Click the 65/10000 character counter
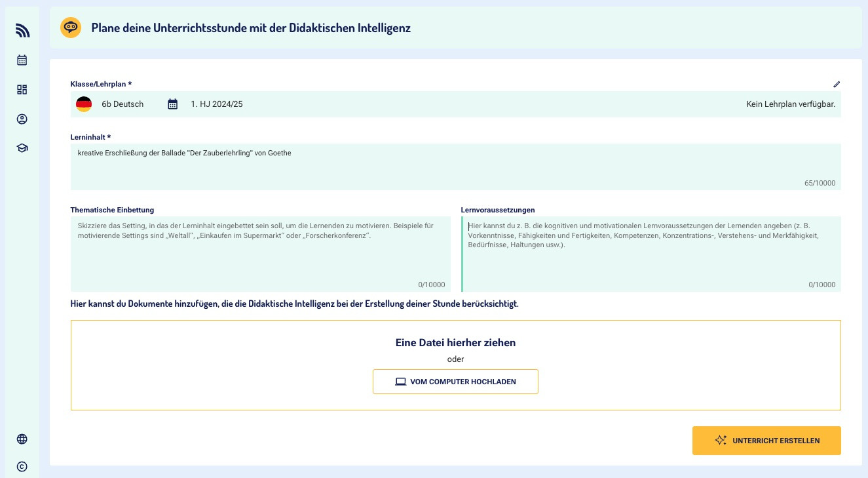The image size is (868, 478). pyautogui.click(x=820, y=183)
